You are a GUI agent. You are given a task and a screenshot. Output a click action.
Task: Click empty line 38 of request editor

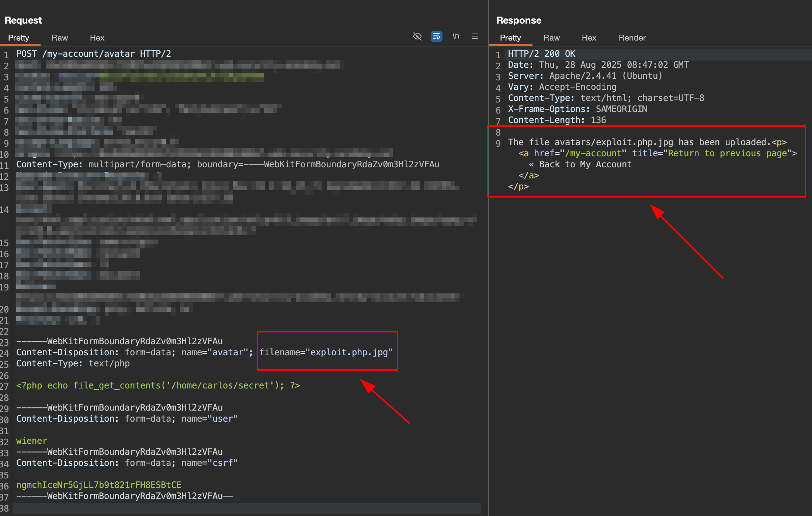[x=148, y=508]
